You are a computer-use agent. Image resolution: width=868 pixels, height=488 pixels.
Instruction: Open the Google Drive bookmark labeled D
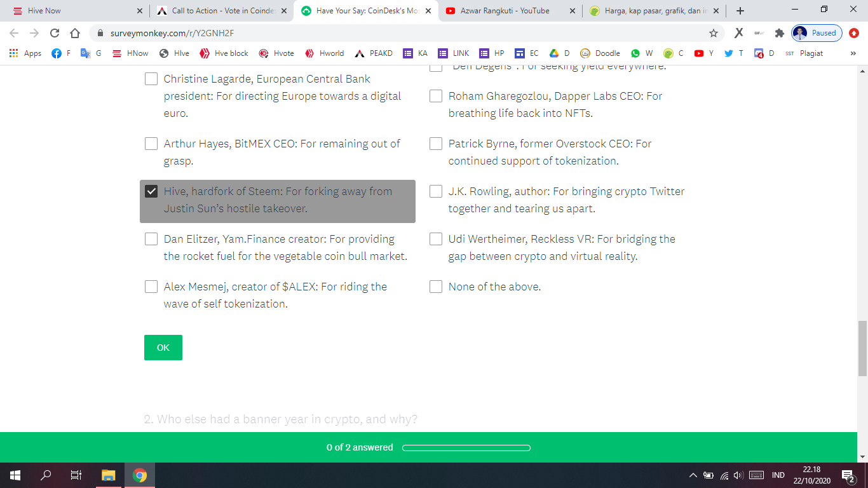560,53
